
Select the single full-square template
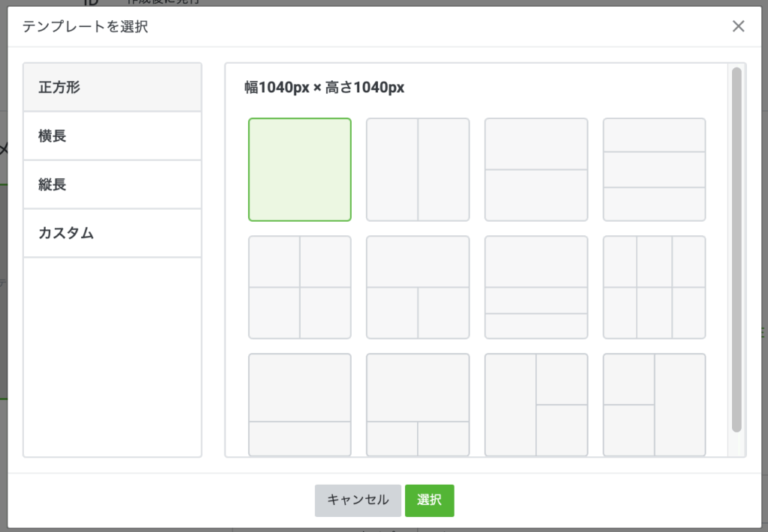[x=299, y=169]
